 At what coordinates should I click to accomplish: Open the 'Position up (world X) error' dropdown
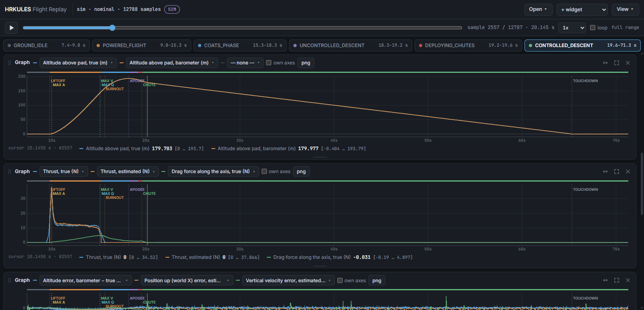pyautogui.click(x=187, y=280)
